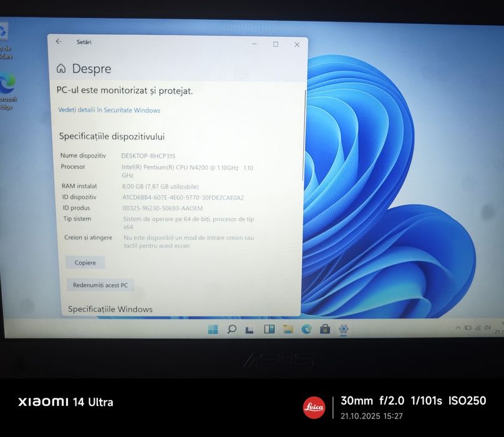The height and width of the screenshot is (437, 504).
Task: Select the Settings gear on the taskbar
Action: coord(344,329)
